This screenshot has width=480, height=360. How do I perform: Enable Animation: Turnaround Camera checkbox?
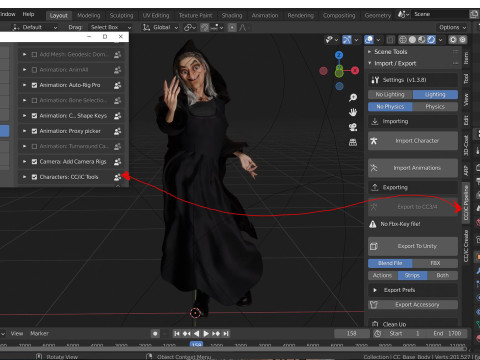point(34,146)
